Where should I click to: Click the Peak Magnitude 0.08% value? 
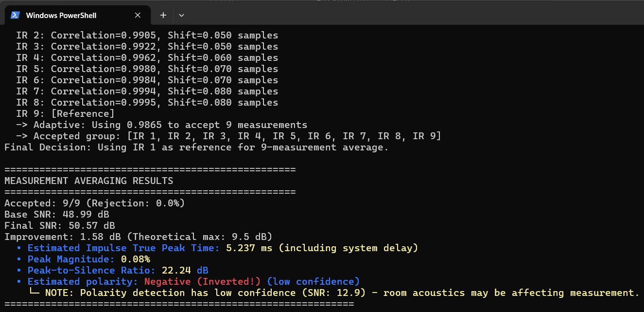136,259
